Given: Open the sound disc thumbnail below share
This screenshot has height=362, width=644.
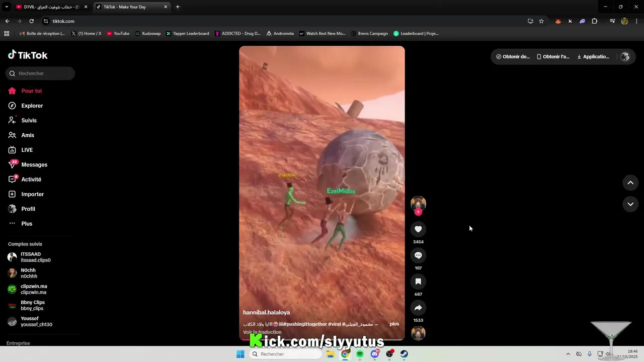Looking at the screenshot, I should point(418,333).
